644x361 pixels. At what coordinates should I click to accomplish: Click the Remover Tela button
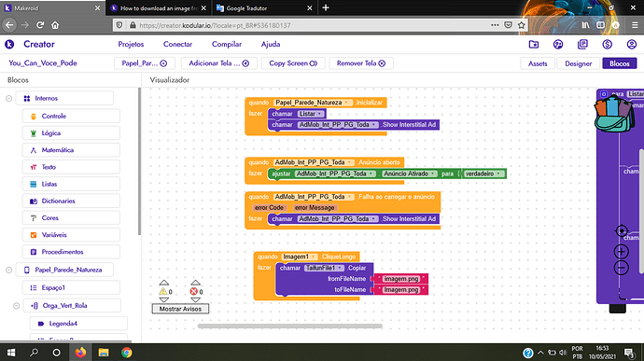pos(361,63)
